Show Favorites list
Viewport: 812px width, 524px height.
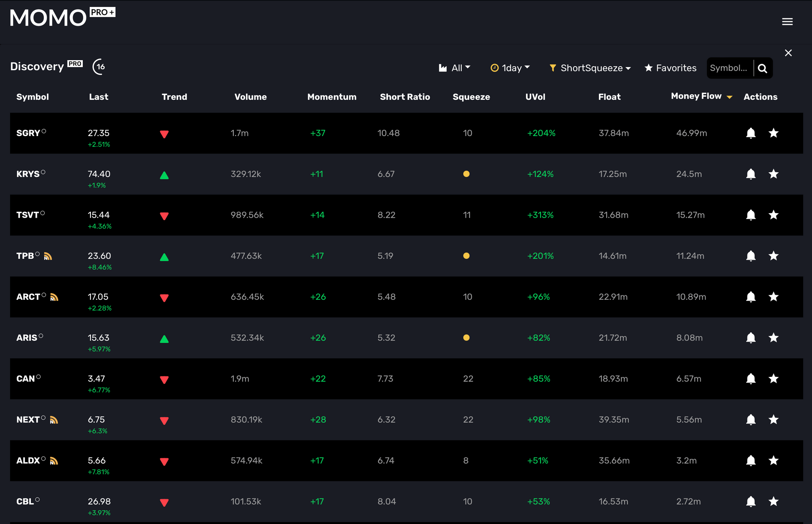(x=671, y=68)
